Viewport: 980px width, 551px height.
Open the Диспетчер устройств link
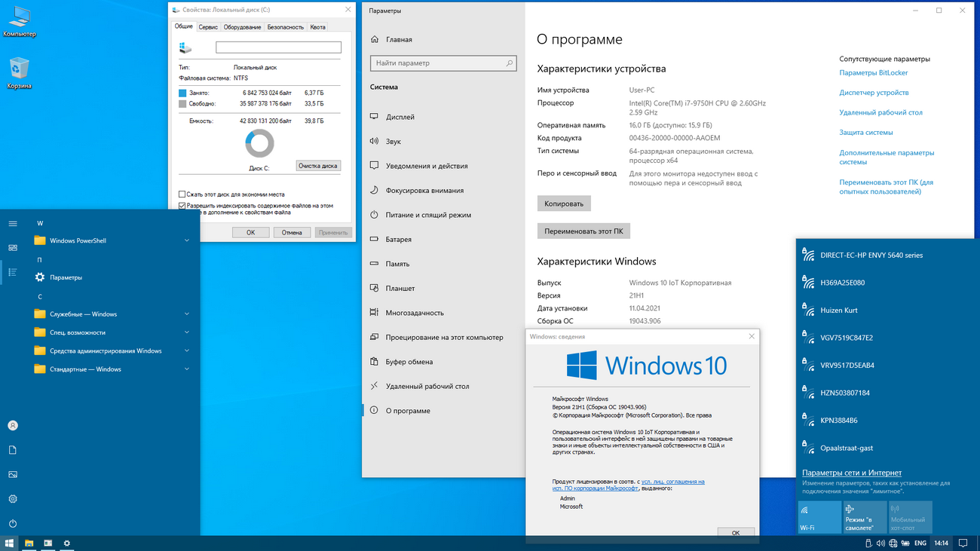point(874,93)
